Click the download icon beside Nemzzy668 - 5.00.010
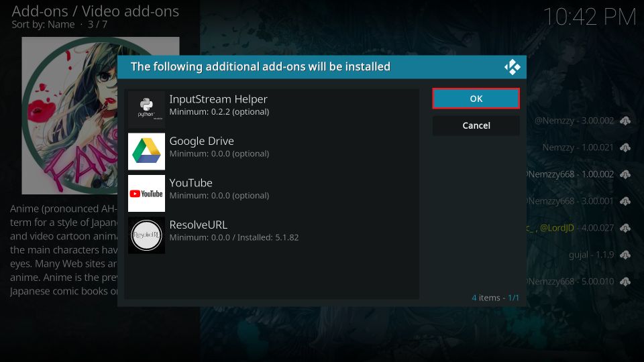This screenshot has height=362, width=644. (625, 282)
